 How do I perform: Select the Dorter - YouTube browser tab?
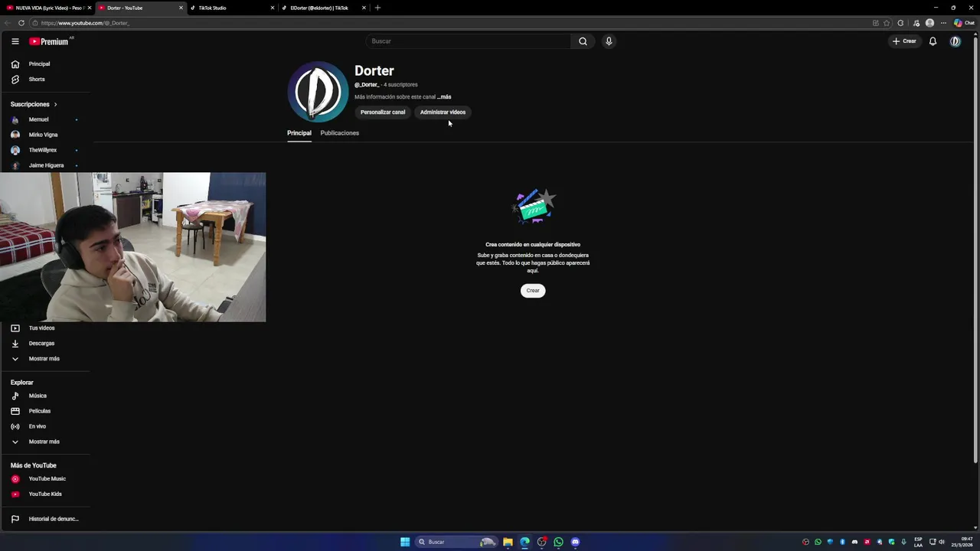[140, 8]
